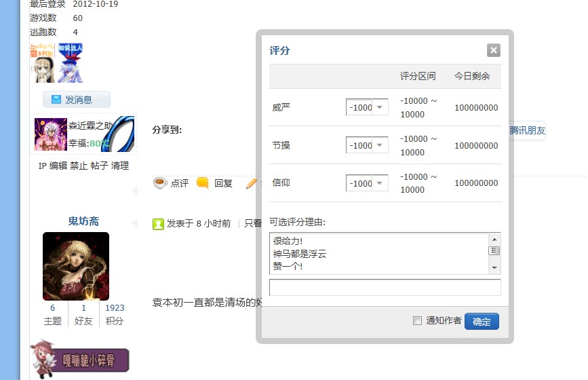Click the 节操 score input field

tap(359, 145)
